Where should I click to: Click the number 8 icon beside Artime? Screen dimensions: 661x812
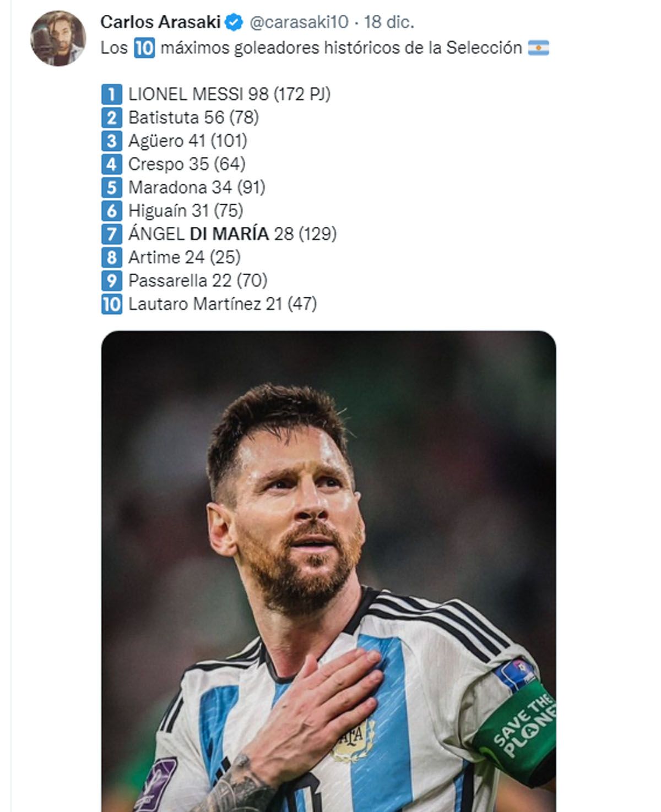tap(111, 257)
